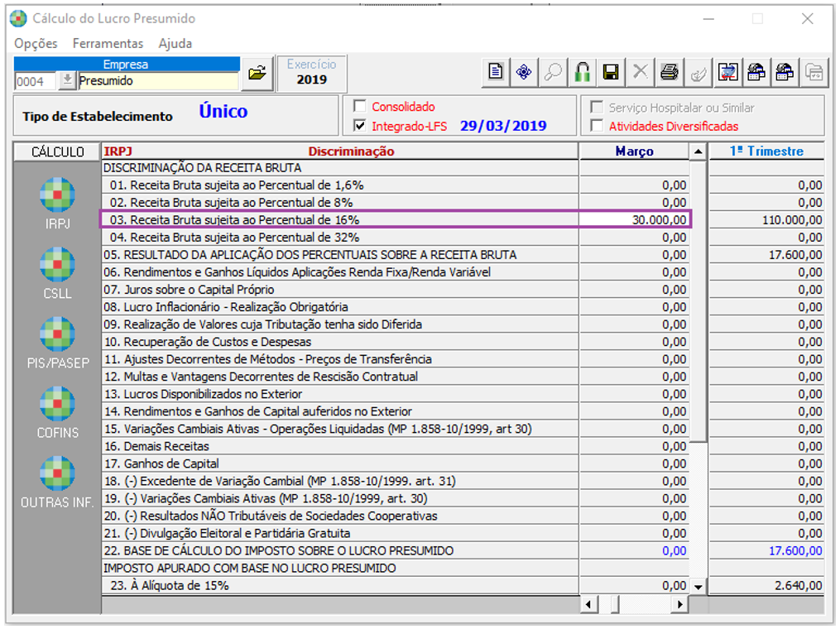Open the PIS/PASEP calculation section
The image size is (840, 629).
[x=57, y=343]
